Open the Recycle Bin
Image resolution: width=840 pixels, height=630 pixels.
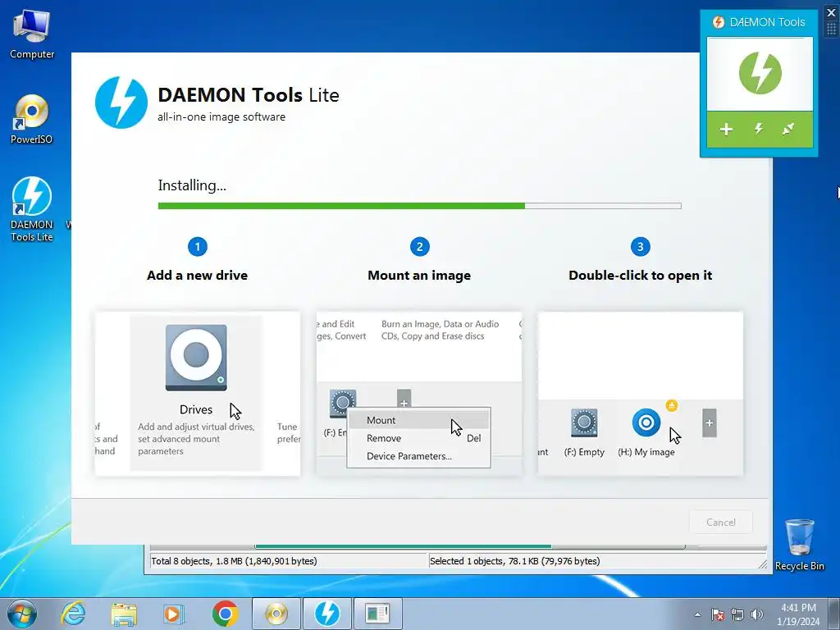click(x=799, y=545)
